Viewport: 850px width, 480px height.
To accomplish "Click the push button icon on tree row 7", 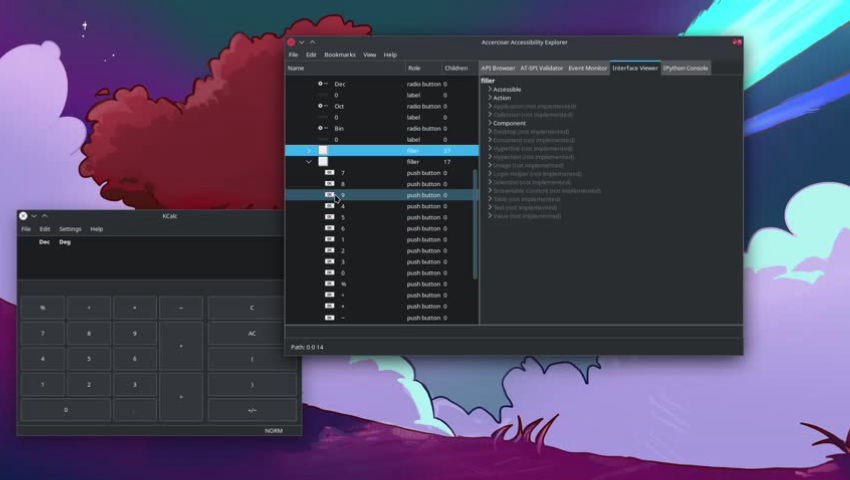I will click(329, 172).
